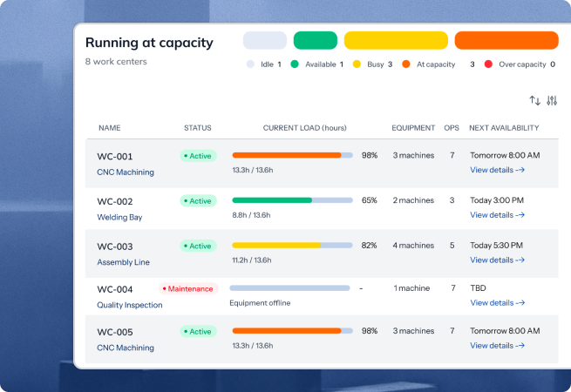Click the Active status badge for WC-001
This screenshot has width=571, height=392.
click(x=197, y=156)
